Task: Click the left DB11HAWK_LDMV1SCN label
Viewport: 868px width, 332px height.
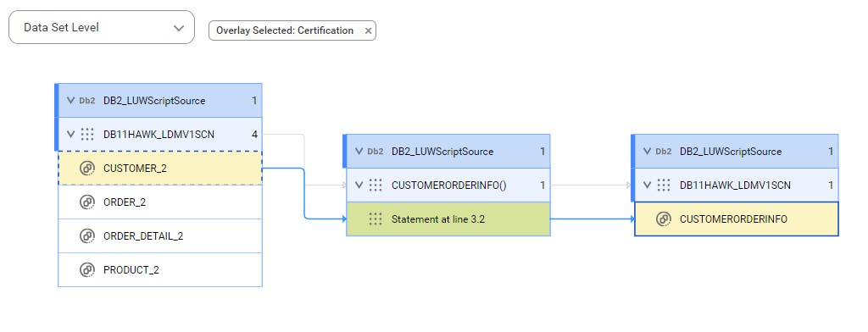Action: pyautogui.click(x=159, y=135)
